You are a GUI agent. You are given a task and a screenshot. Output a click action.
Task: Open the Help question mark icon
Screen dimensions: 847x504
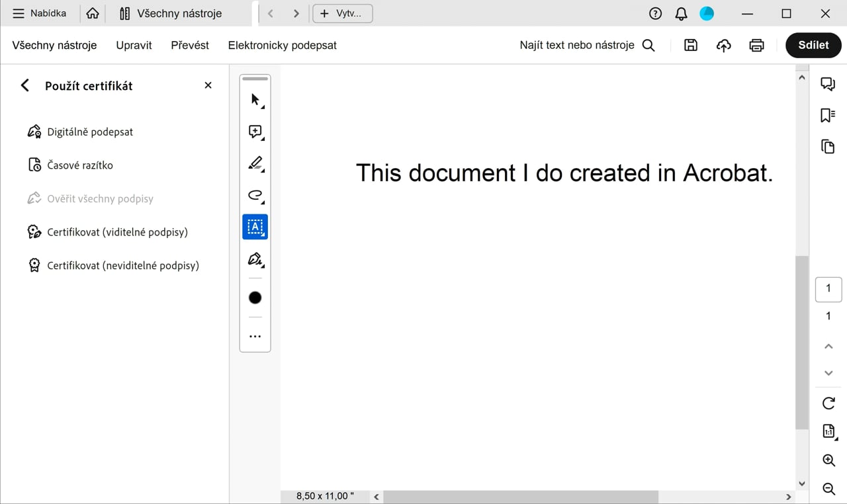pos(655,13)
